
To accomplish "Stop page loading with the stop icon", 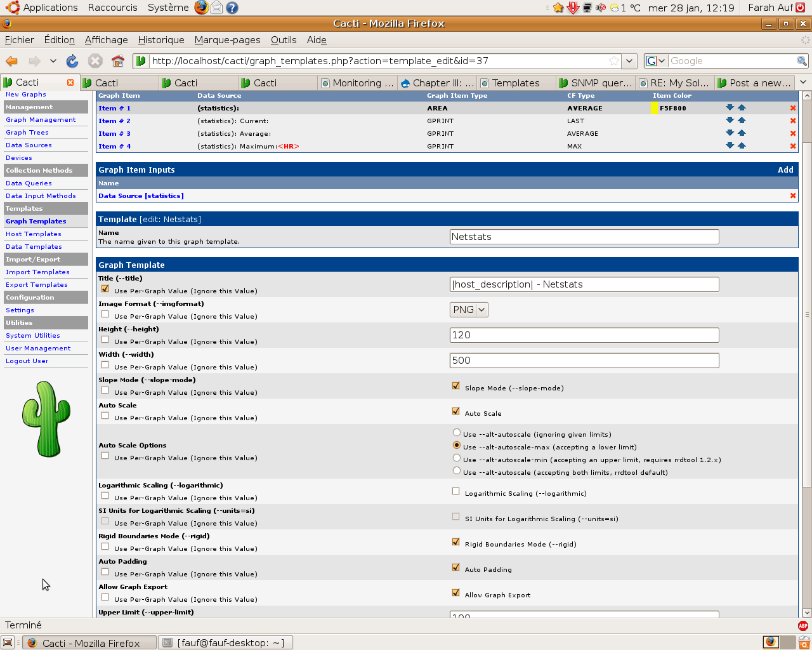I will (x=95, y=61).
